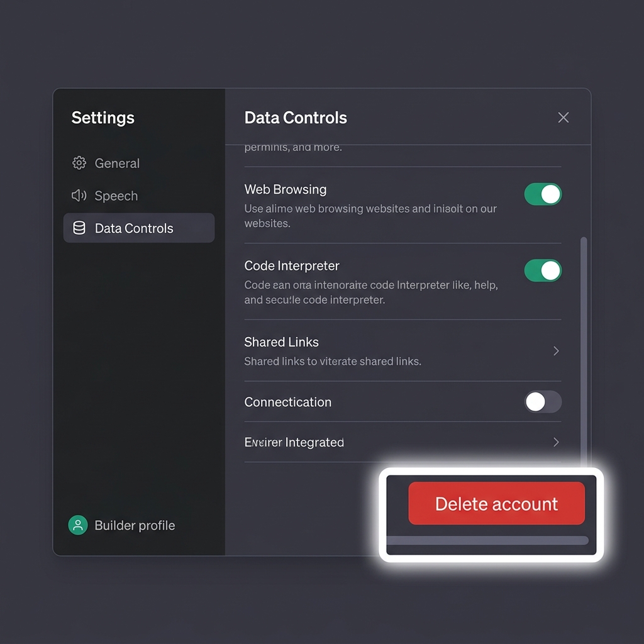The height and width of the screenshot is (644, 644).
Task: Click the speaker icon beside Speech
Action: [79, 196]
